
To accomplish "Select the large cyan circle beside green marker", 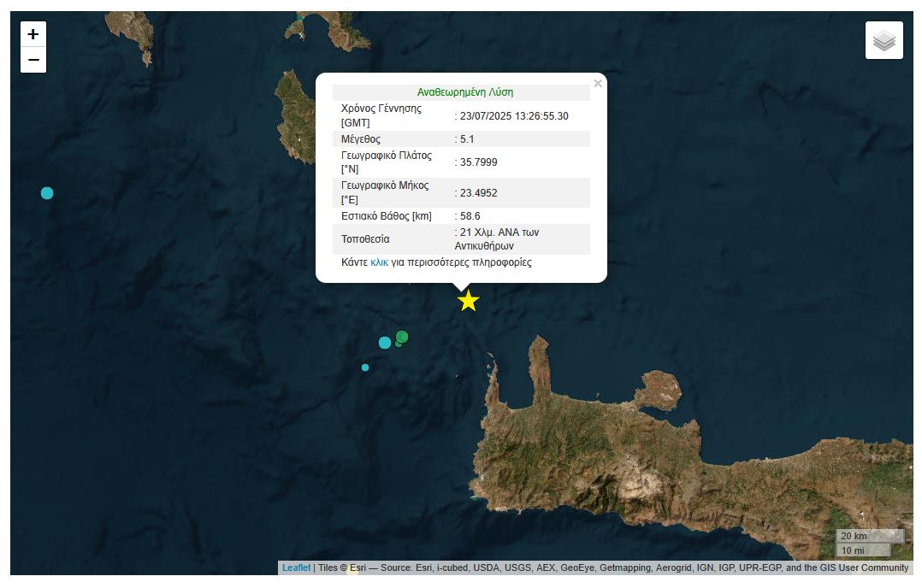I will 385,343.
